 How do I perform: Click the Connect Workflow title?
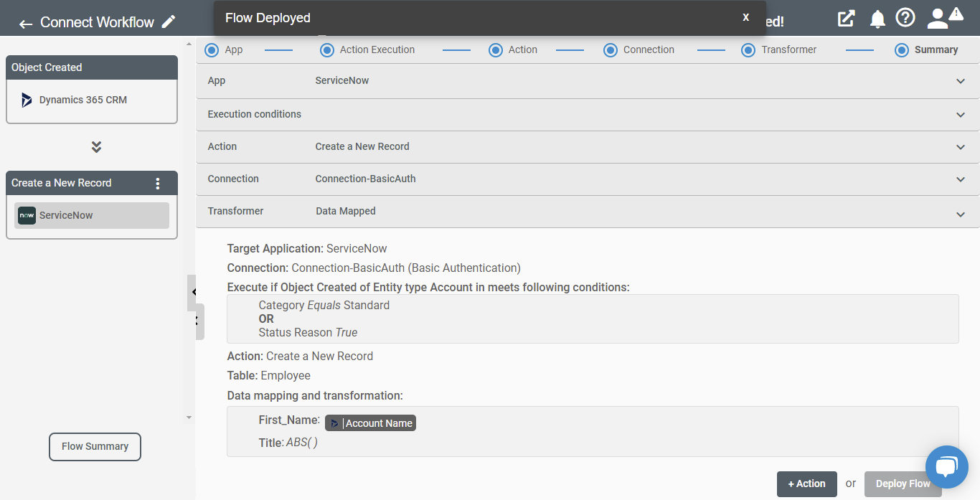pyautogui.click(x=97, y=22)
